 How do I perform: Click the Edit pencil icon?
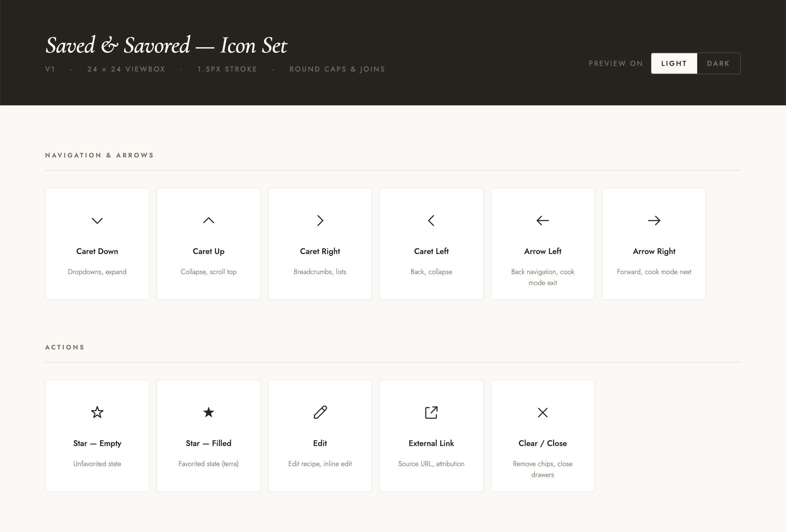(320, 413)
